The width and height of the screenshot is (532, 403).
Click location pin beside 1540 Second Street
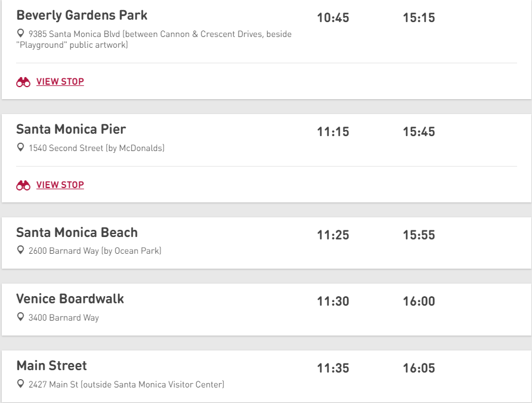tap(20, 147)
